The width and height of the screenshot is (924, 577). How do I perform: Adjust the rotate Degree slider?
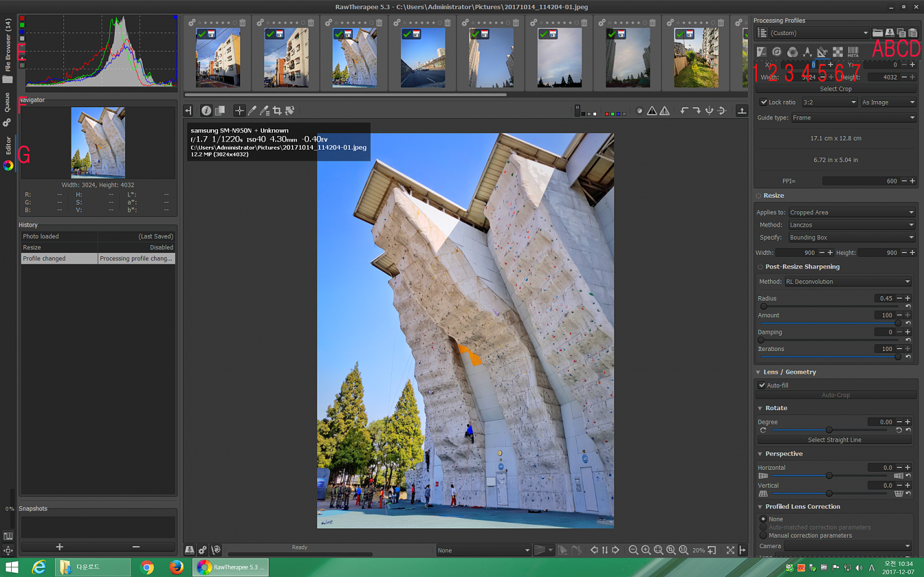point(829,430)
